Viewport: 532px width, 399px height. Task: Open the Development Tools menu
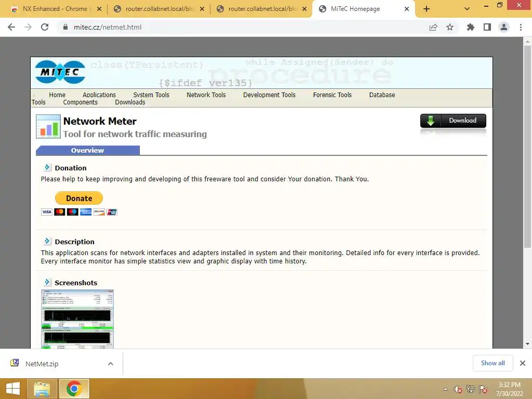[x=269, y=95]
